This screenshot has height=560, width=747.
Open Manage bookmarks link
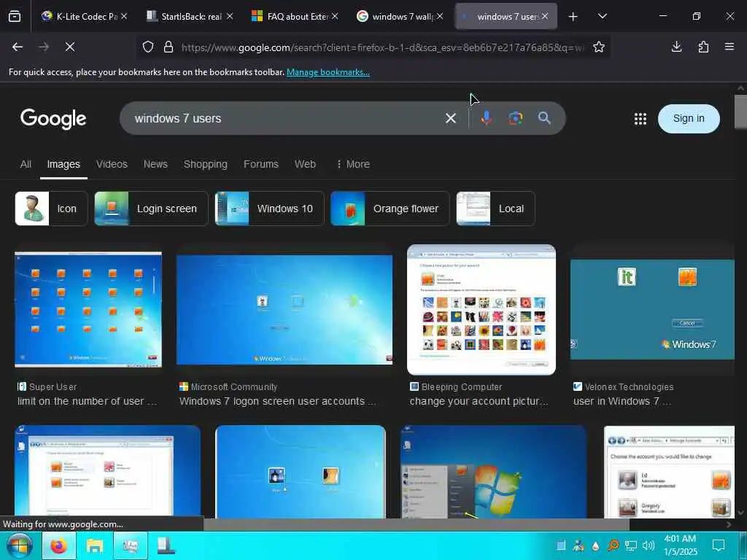click(328, 72)
